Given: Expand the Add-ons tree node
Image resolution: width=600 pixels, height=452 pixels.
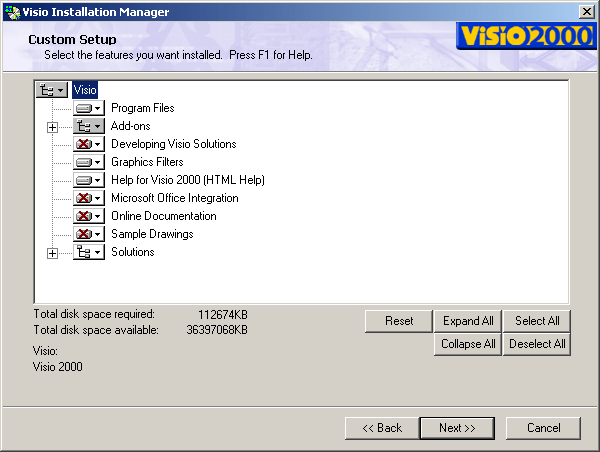Looking at the screenshot, I should pos(52,127).
